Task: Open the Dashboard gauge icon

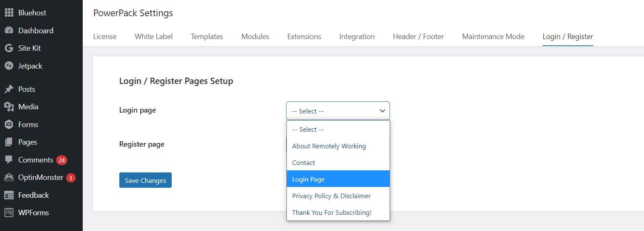Action: [x=9, y=31]
